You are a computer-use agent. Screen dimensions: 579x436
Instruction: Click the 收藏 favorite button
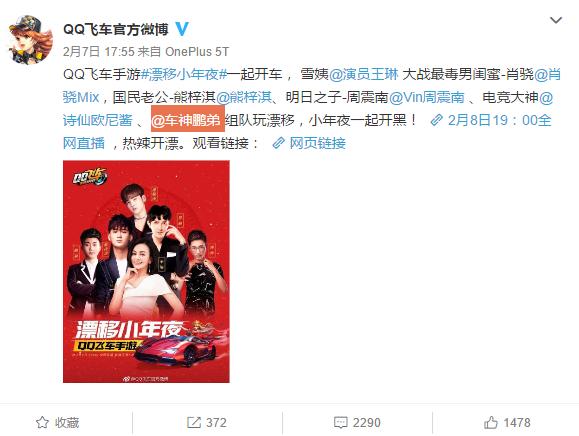pos(58,422)
